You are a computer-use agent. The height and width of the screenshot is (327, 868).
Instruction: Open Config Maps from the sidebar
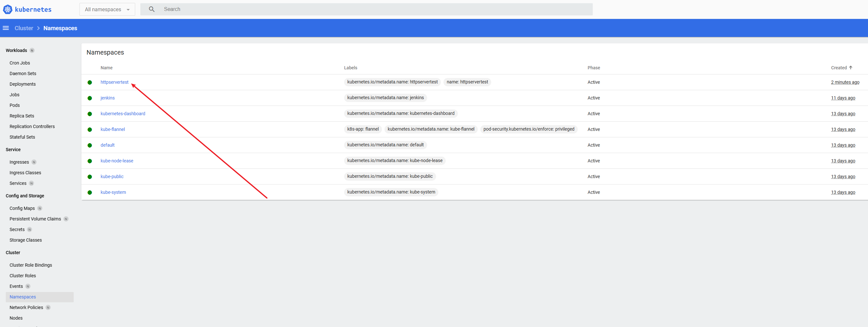tap(22, 208)
